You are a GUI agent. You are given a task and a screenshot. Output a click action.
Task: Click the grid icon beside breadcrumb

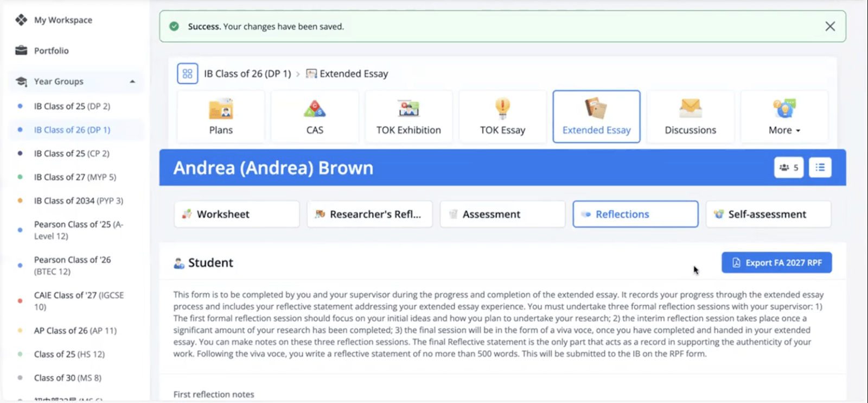point(187,74)
